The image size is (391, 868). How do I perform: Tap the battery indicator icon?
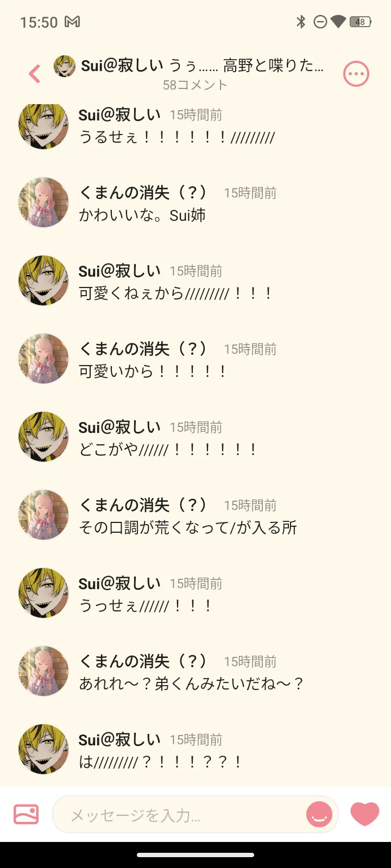tap(361, 22)
